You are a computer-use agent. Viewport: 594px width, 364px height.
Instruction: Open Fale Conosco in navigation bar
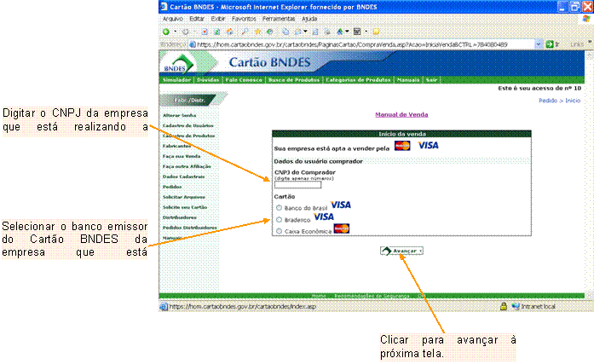pos(244,80)
